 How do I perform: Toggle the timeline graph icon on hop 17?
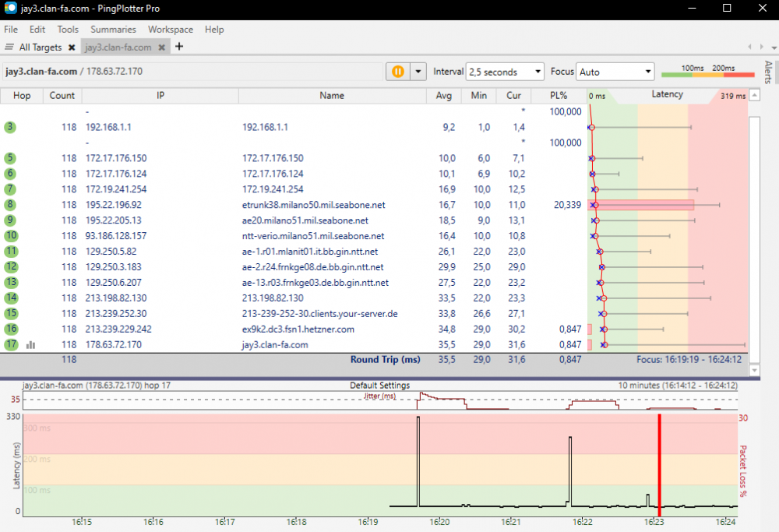31,345
